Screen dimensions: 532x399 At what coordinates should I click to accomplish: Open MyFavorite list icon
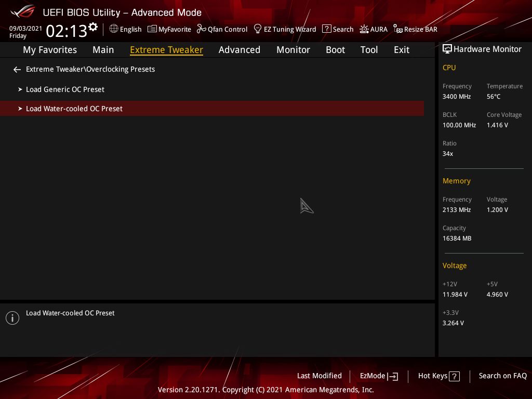[x=152, y=29]
